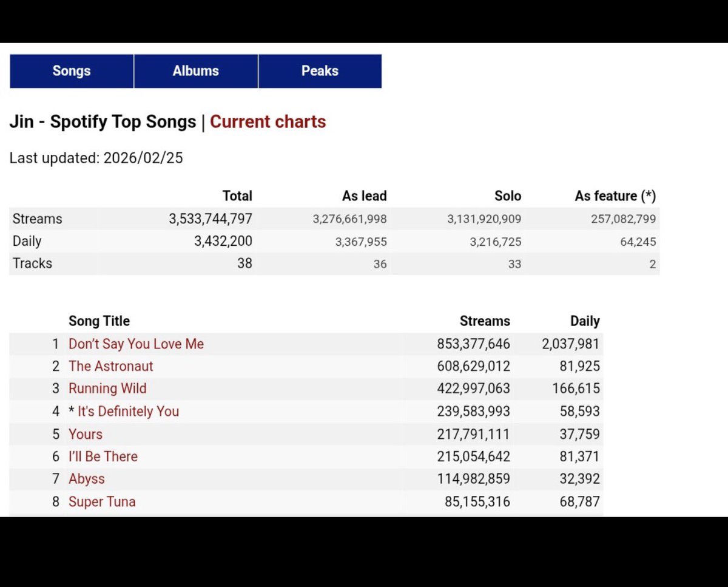Open It's Definitely You song link
The width and height of the screenshot is (728, 587).
(x=128, y=412)
